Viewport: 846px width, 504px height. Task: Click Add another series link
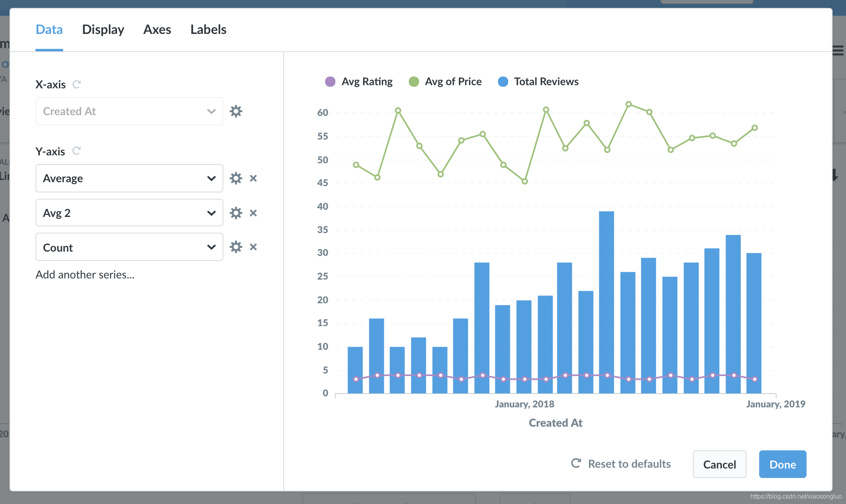(x=85, y=274)
